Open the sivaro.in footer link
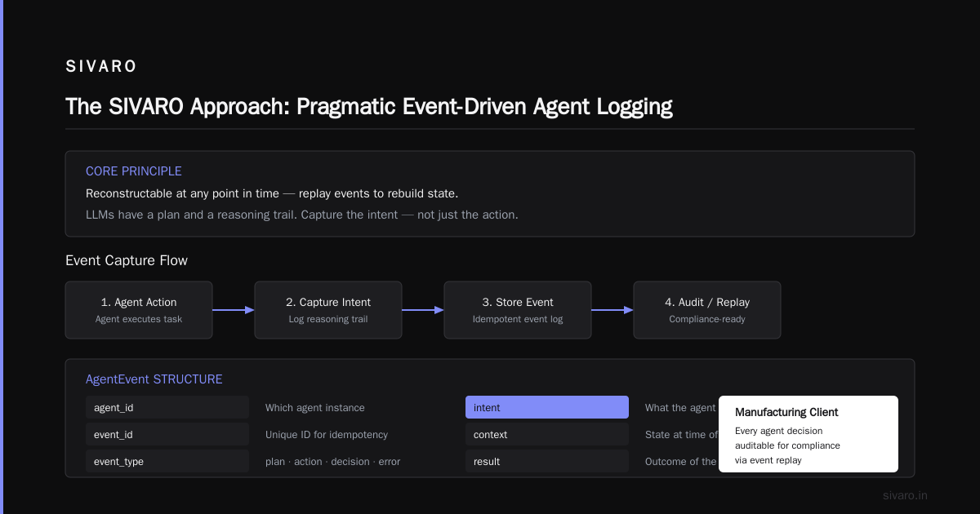980x514 pixels. click(906, 495)
